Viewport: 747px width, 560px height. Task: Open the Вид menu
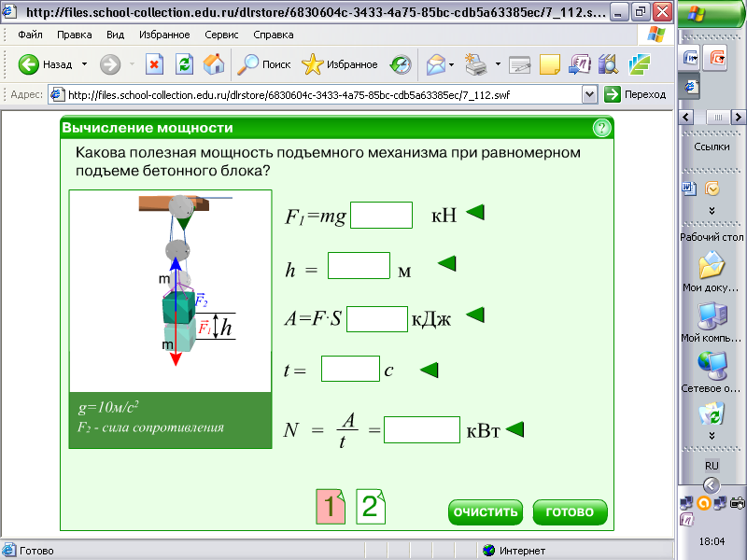click(x=115, y=35)
